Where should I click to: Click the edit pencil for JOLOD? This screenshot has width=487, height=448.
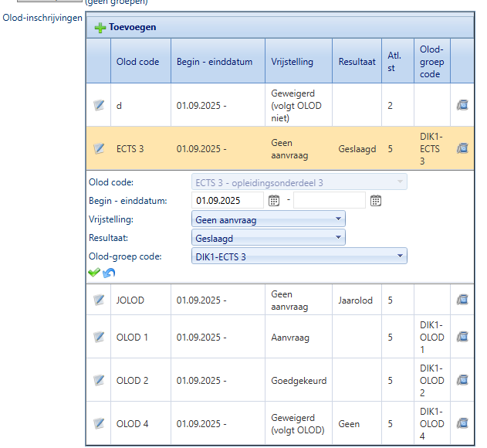click(99, 299)
